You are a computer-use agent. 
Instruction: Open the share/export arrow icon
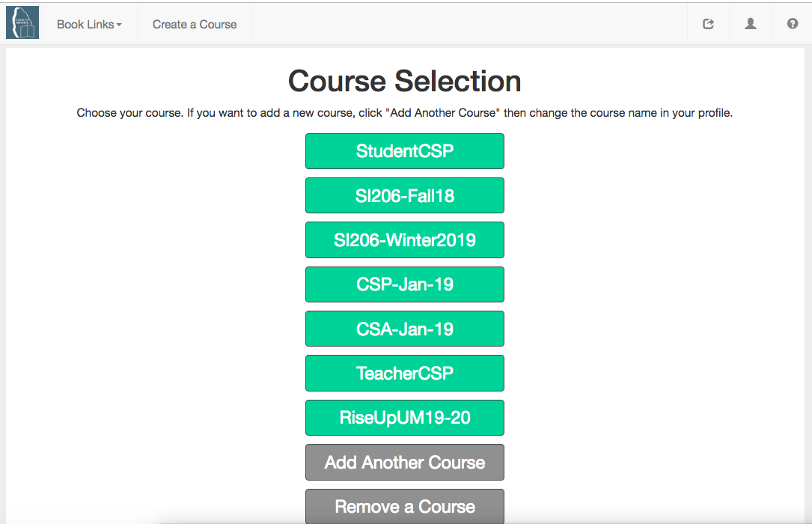pyautogui.click(x=708, y=24)
